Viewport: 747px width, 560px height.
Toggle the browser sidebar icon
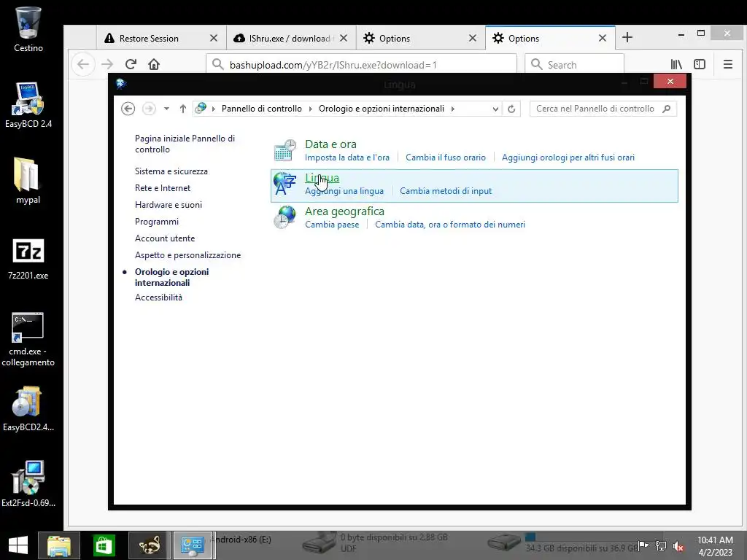[x=700, y=64]
